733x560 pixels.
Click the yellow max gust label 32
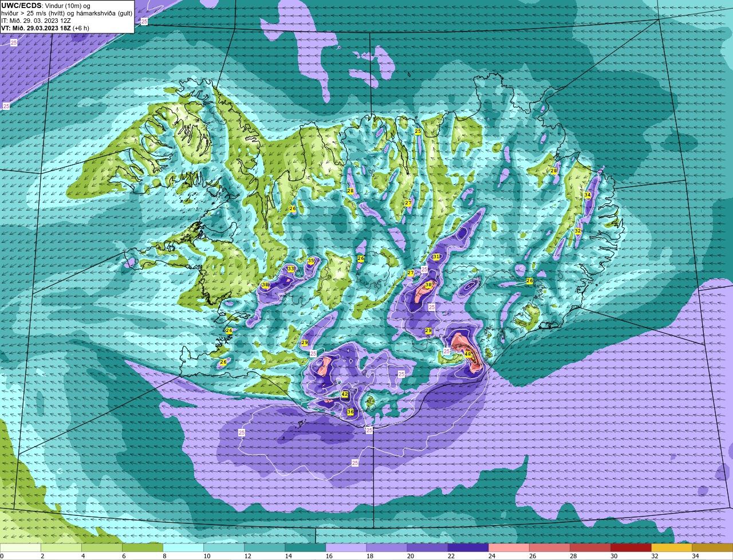[x=578, y=231]
